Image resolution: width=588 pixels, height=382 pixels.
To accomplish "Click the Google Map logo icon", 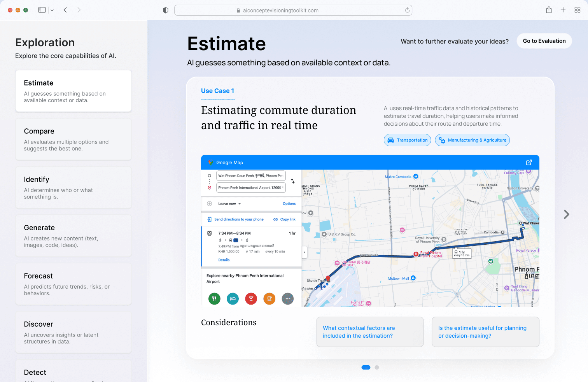I will pyautogui.click(x=210, y=163).
